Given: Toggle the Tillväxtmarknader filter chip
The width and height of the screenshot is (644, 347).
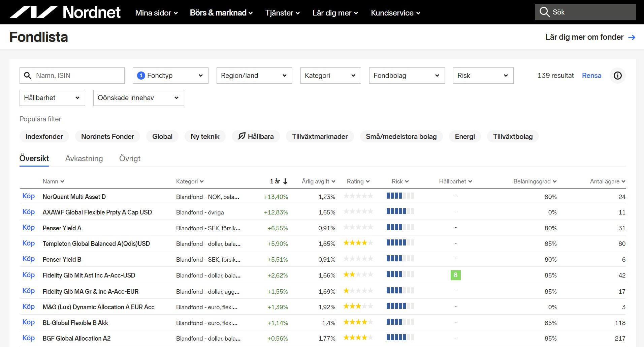Looking at the screenshot, I should (x=320, y=137).
